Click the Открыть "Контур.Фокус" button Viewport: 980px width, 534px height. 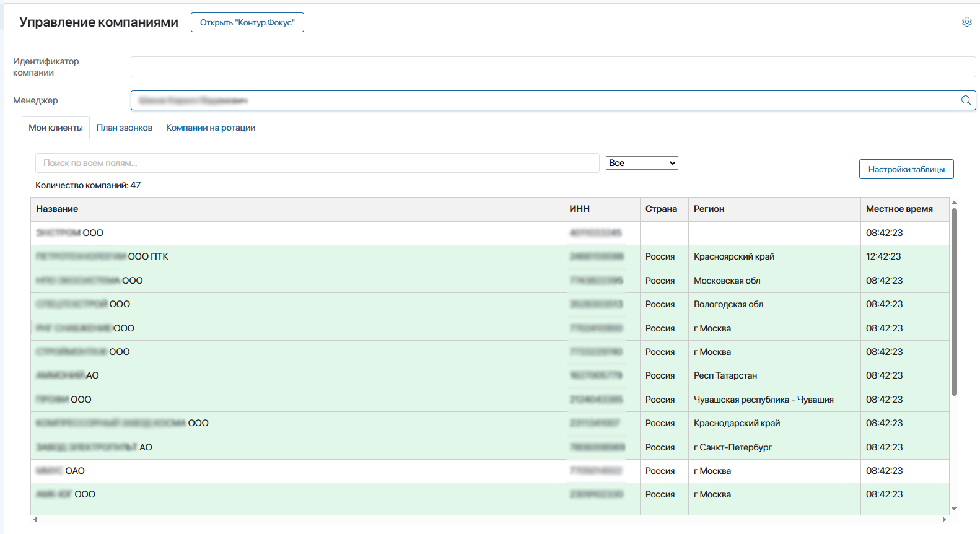click(x=247, y=22)
